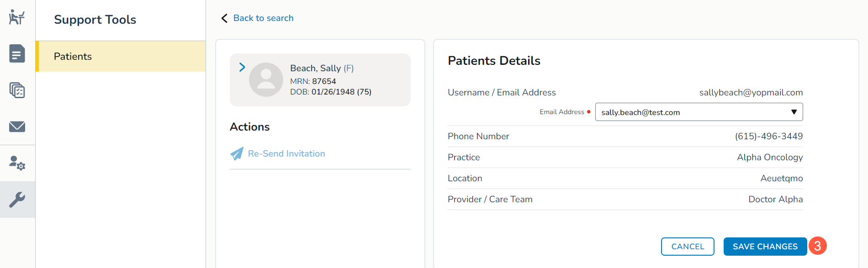
Task: Open the document icon in sidebar
Action: pyautogui.click(x=17, y=54)
